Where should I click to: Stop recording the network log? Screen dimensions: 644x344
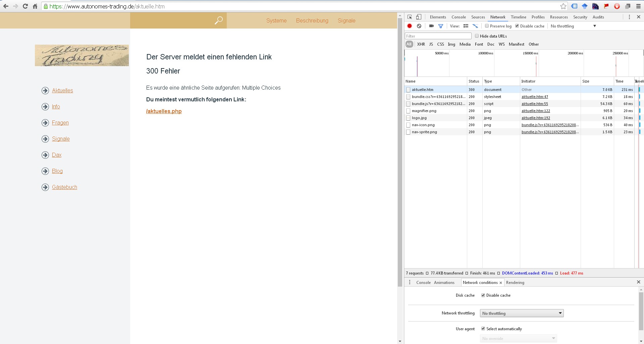[x=410, y=26]
